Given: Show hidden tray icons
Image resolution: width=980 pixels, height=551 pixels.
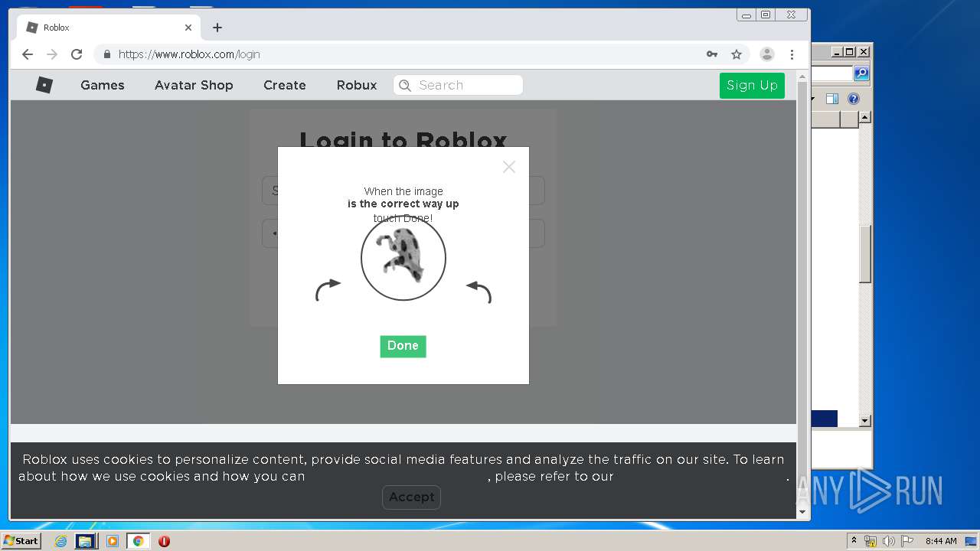Looking at the screenshot, I should 854,540.
